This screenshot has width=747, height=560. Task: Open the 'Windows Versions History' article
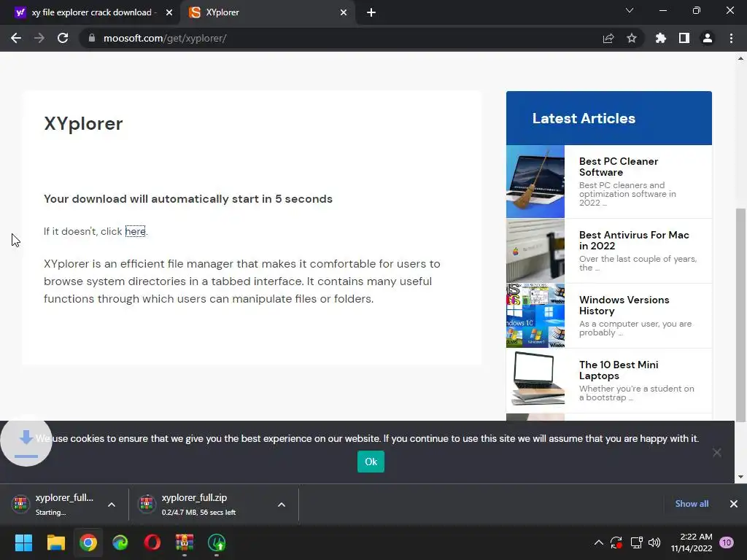[x=624, y=306]
